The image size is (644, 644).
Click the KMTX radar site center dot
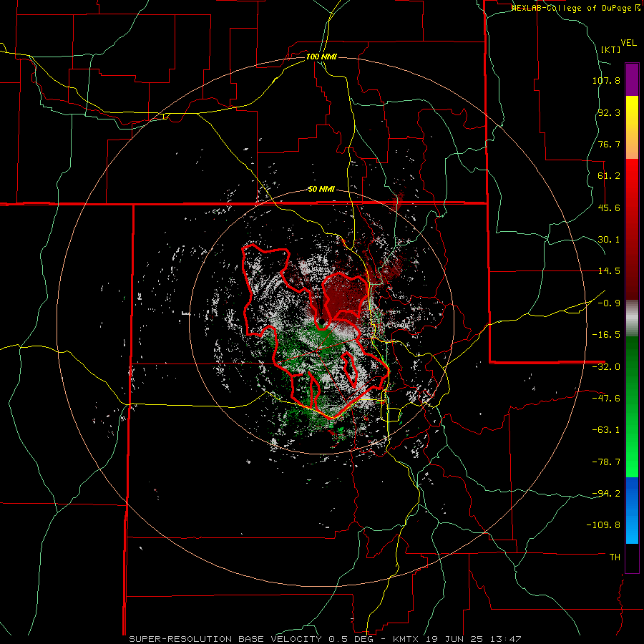click(323, 321)
